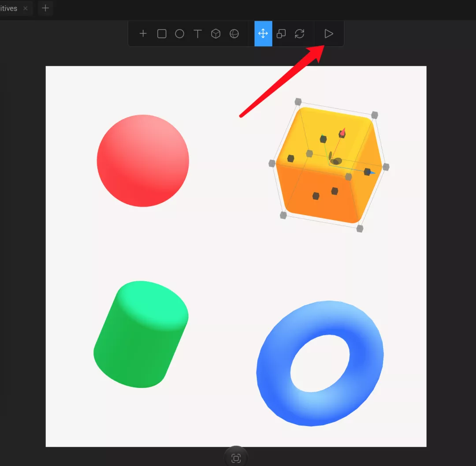
Task: Click the red axis arrow on gizmo
Action: tap(342, 132)
